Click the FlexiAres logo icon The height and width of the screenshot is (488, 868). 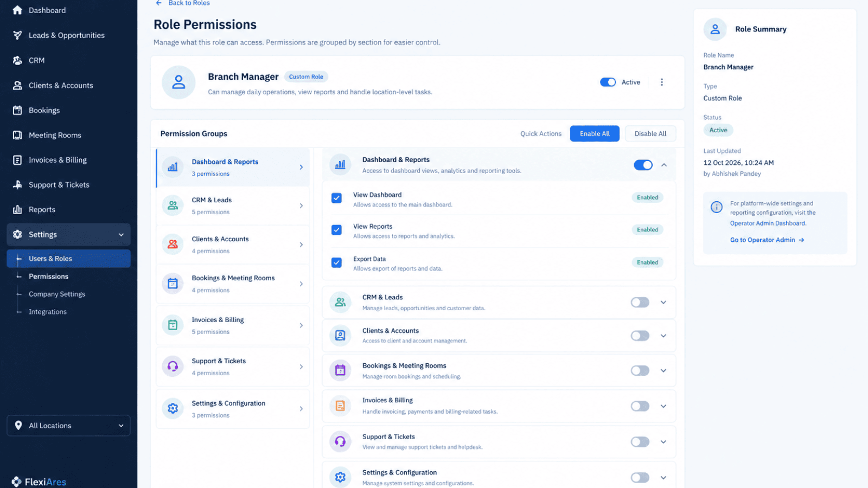point(17,481)
